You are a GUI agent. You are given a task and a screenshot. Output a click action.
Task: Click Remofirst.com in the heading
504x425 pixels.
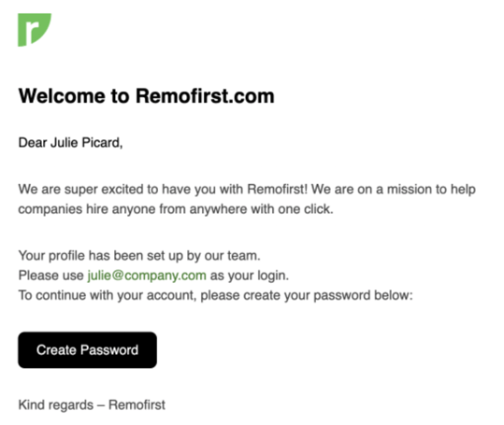pyautogui.click(x=205, y=95)
